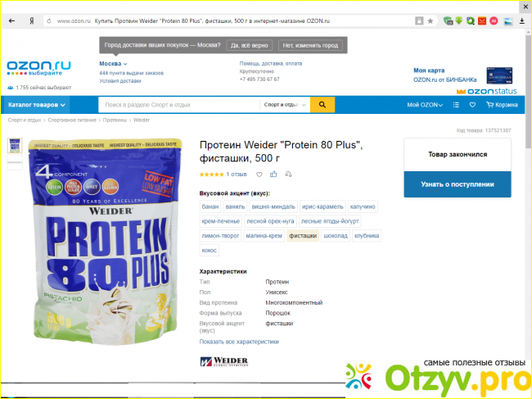Viewport: 532px width, 399px height.
Task: Expand the Каталог товаров dropdown
Action: [36, 105]
